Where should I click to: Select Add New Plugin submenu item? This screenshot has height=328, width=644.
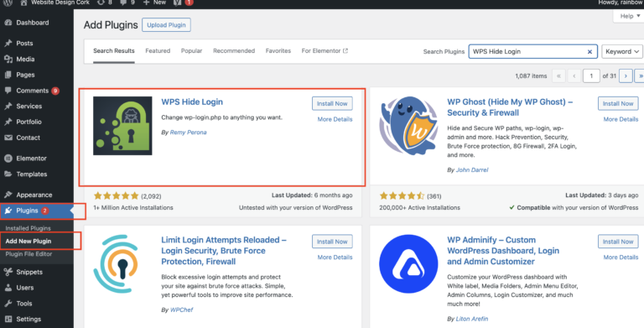[x=29, y=242]
